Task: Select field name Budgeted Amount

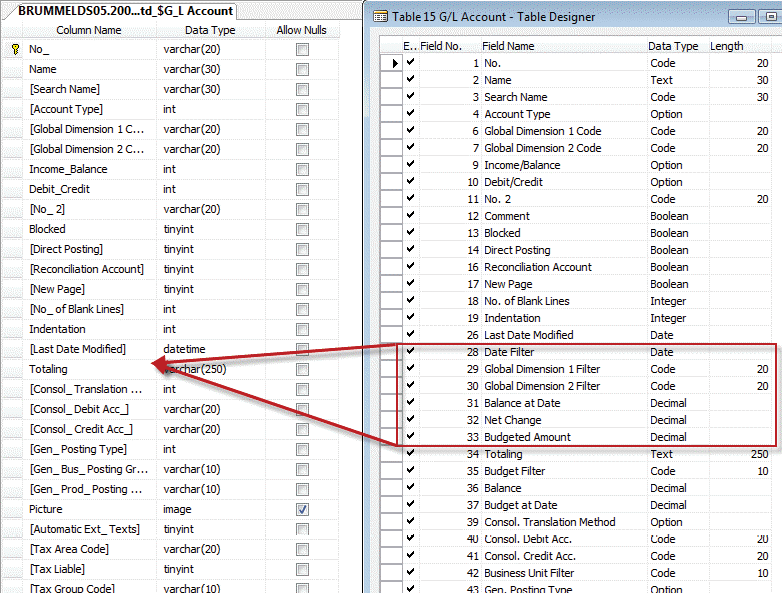Action: (x=527, y=437)
